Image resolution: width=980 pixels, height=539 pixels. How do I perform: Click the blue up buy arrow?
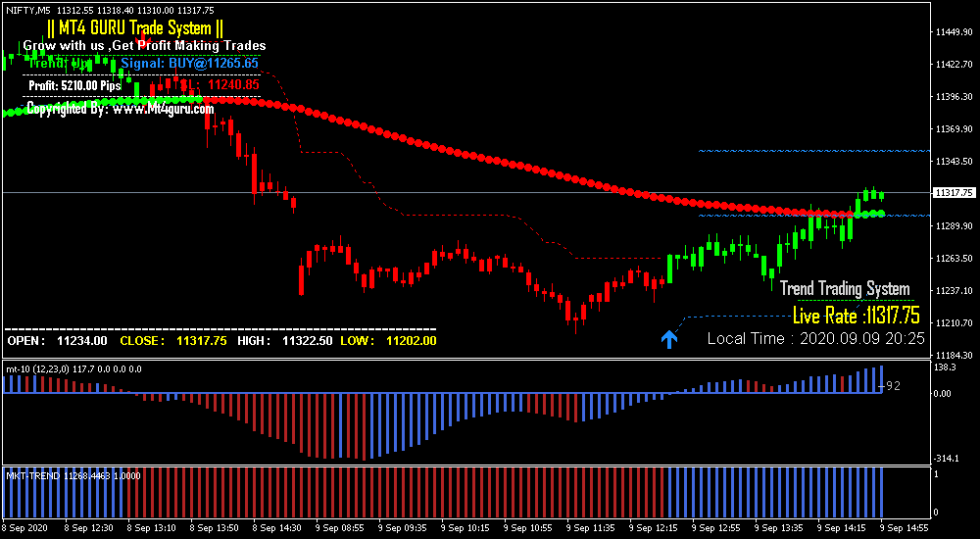[668, 339]
